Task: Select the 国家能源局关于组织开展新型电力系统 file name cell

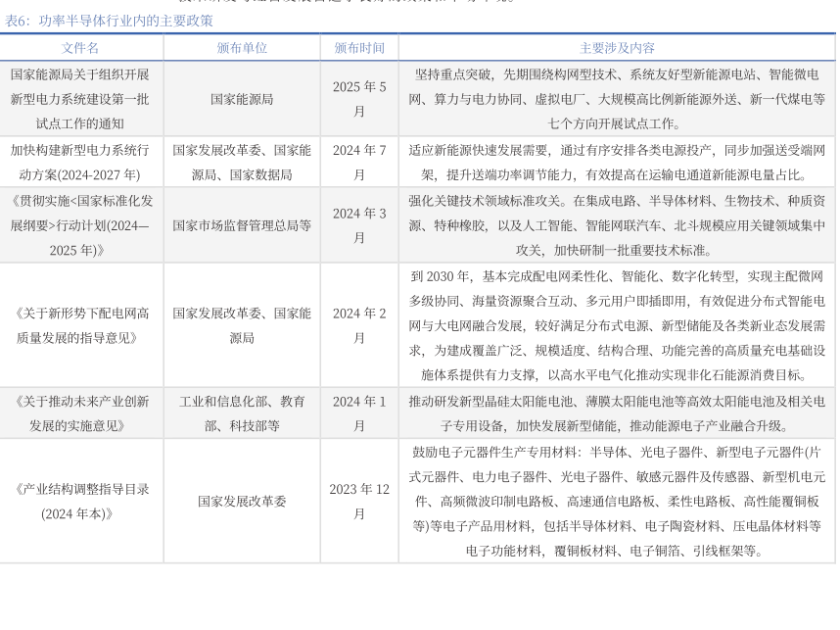Action: [x=80, y=99]
